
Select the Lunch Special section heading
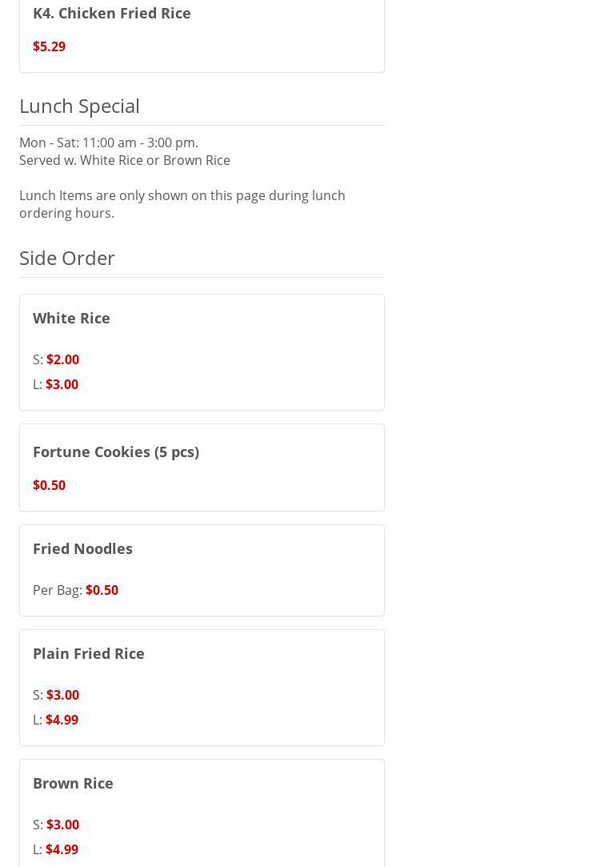(x=79, y=106)
